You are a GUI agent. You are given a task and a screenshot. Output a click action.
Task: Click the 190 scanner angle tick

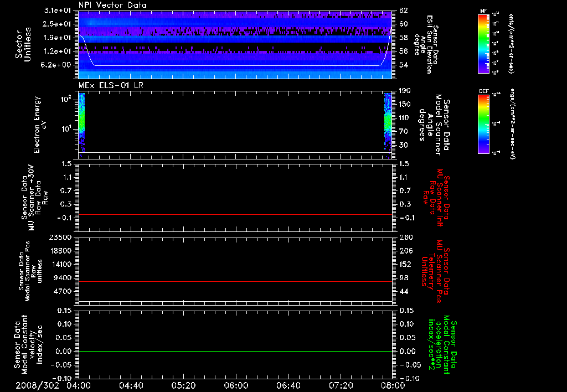[x=405, y=91]
